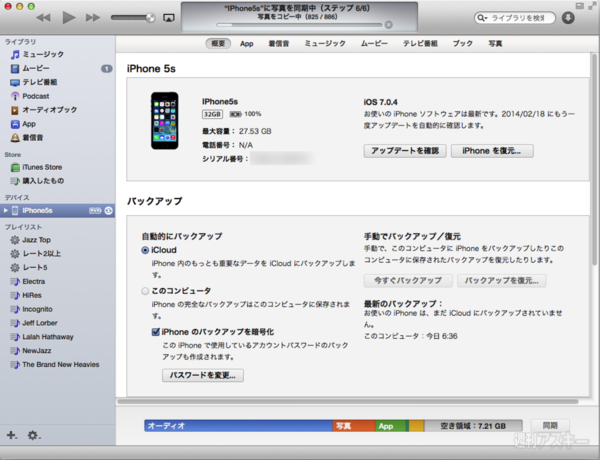600x460 pixels.
Task: Click the オーディオ capacity segment
Action: click(x=238, y=426)
